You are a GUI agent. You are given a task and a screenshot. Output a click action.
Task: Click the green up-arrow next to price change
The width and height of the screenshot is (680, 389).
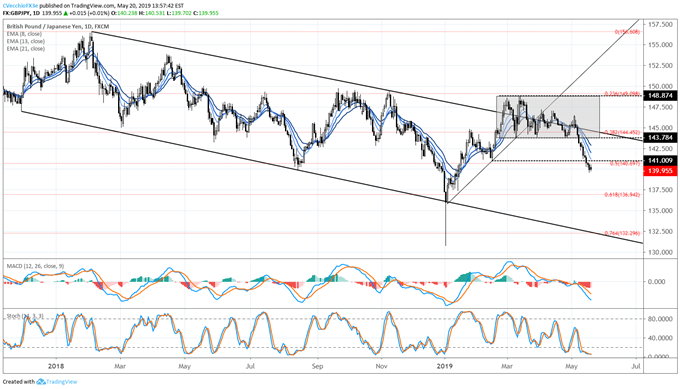[66, 13]
